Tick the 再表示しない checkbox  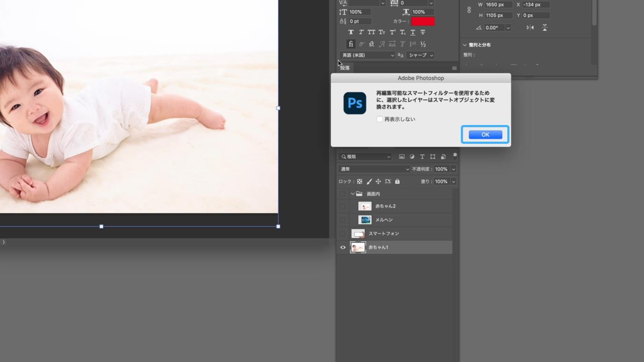click(x=379, y=119)
